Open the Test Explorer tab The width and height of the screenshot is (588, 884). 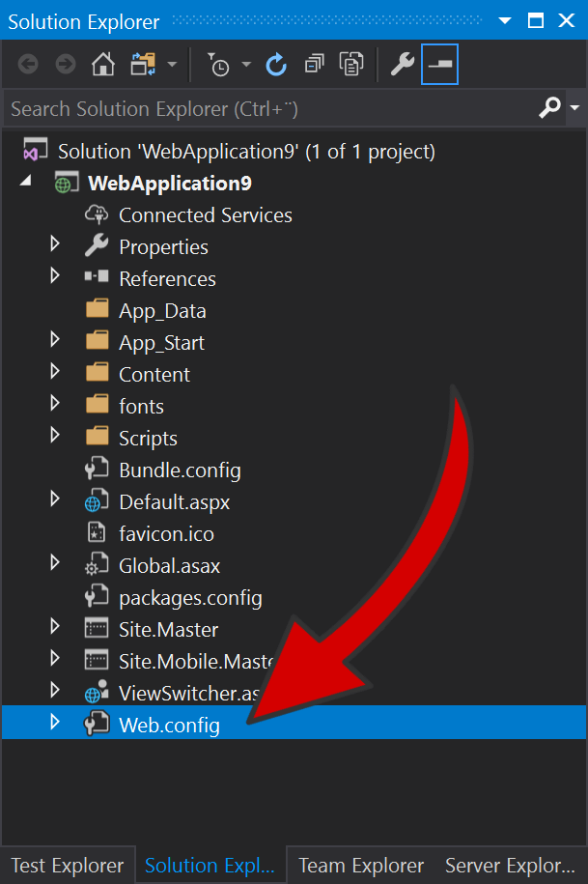[x=67, y=865]
